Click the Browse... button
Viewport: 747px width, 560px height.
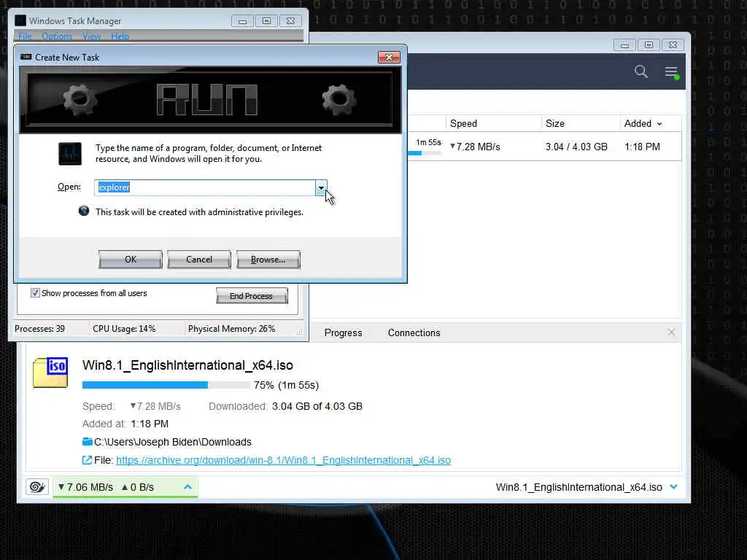tap(268, 260)
